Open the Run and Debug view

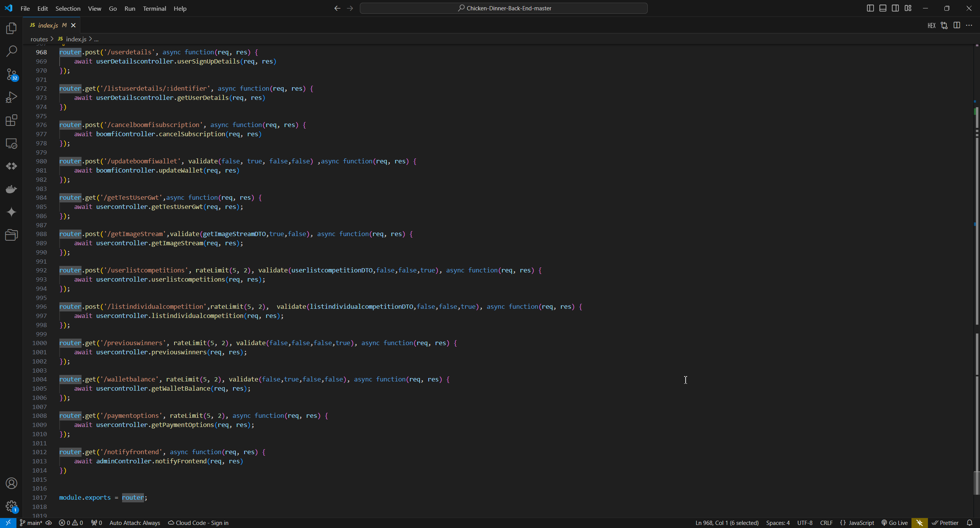[11, 97]
